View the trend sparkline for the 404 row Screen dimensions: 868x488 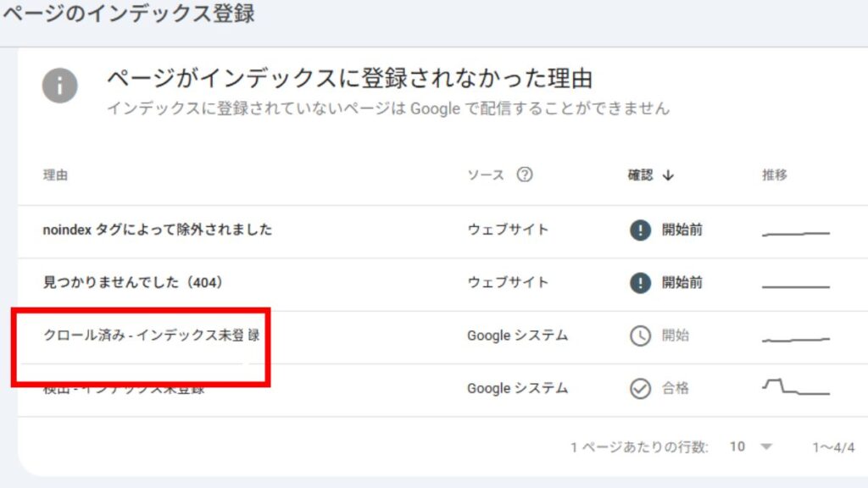[795, 286]
